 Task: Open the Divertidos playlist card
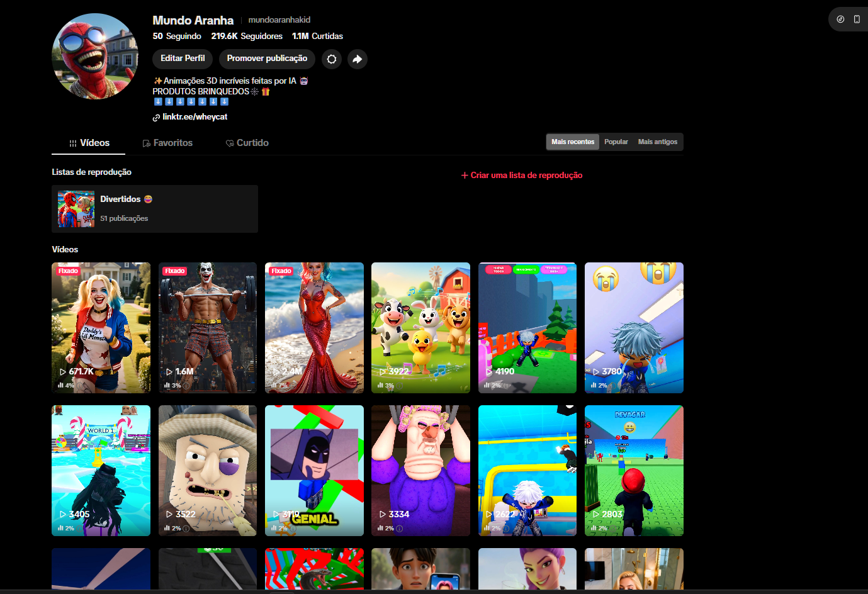click(x=155, y=209)
